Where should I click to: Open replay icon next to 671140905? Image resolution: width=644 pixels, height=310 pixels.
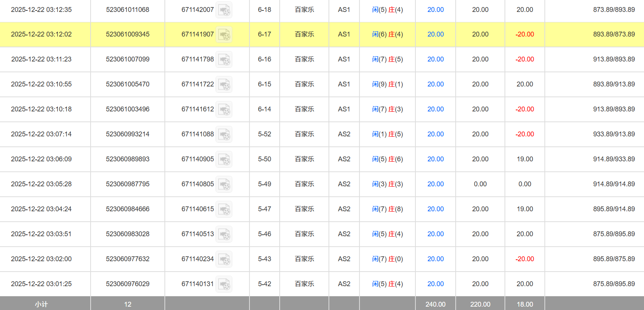pyautogui.click(x=224, y=159)
